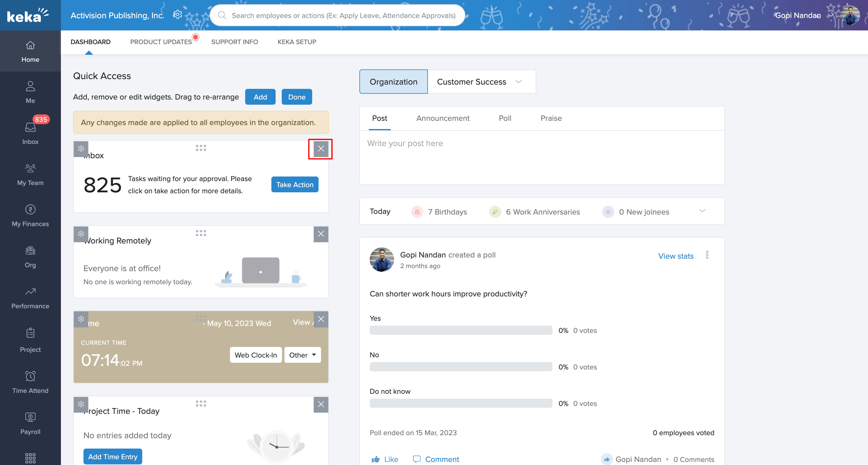Open Gopi Nandan's avatar on poll post

point(382,260)
